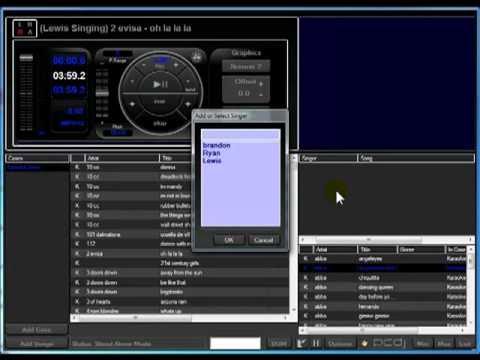
Task: Select singer Ryan in the dialog list
Action: coord(211,153)
